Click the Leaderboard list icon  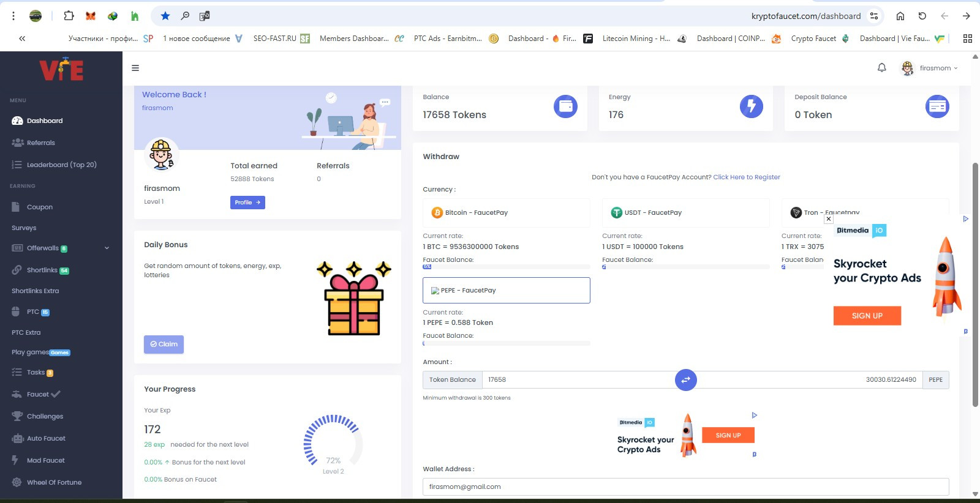coord(17,165)
